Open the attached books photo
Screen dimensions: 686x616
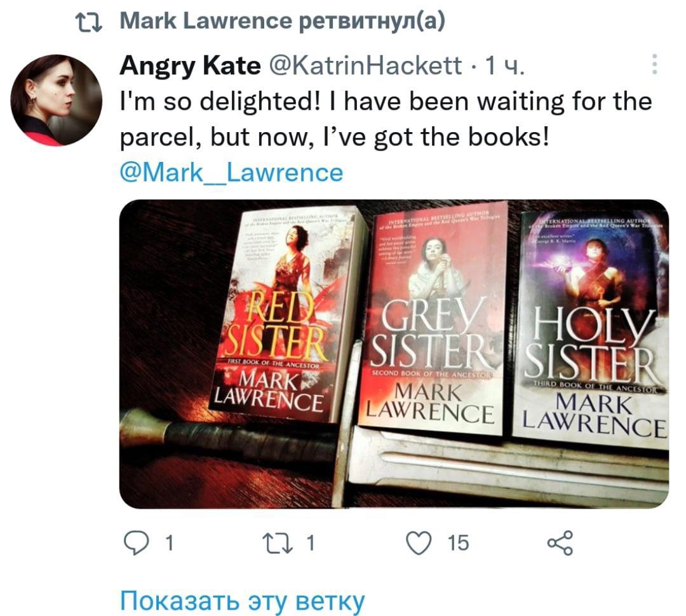click(x=394, y=354)
